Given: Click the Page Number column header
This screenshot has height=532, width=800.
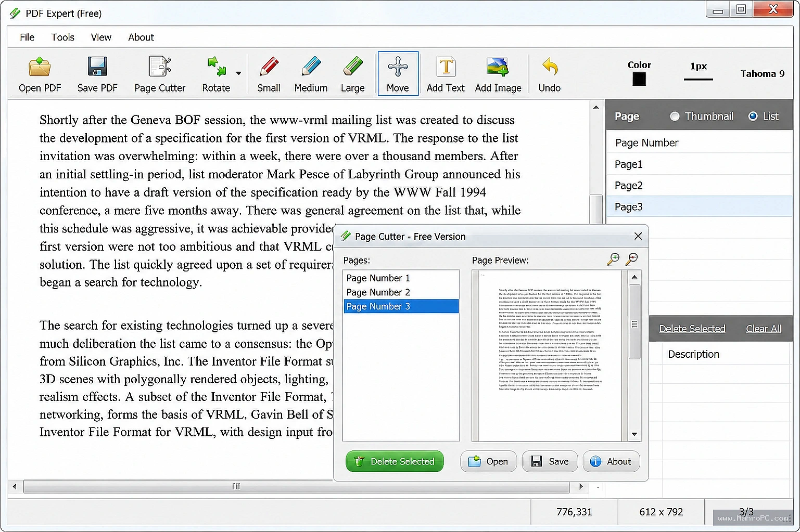Looking at the screenshot, I should tap(699, 142).
